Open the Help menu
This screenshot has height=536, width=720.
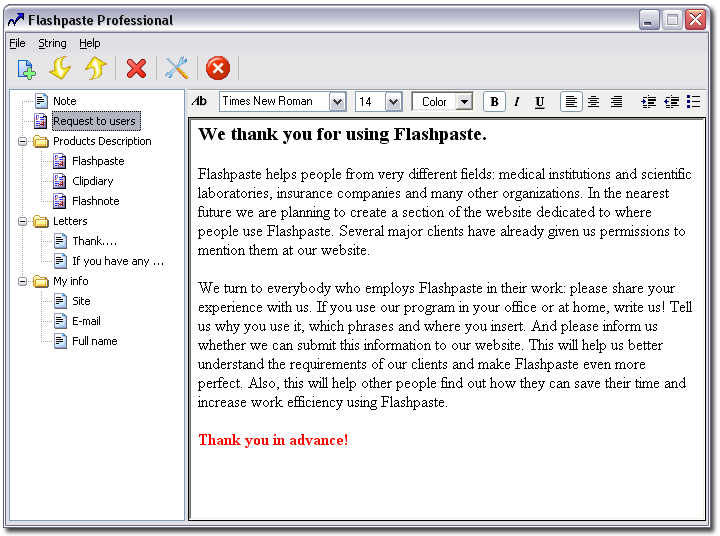[x=90, y=43]
